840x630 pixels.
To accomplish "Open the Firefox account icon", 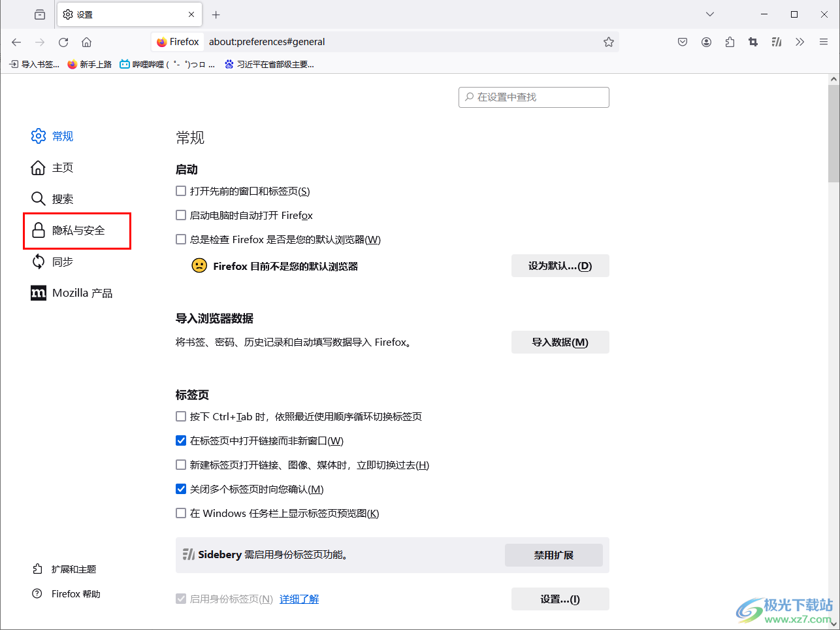I will pos(706,42).
